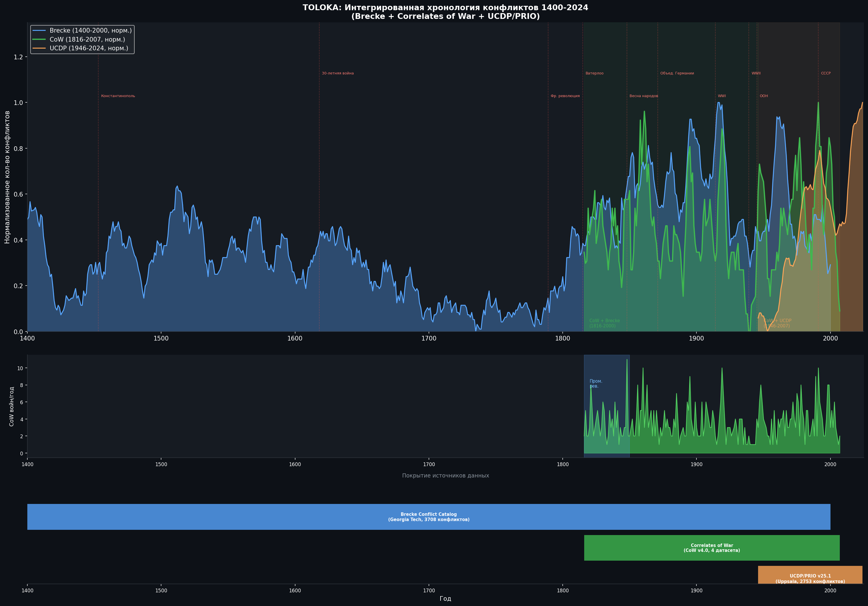868x606 pixels.
Task: Click the Весна народов event label
Action: (x=644, y=96)
